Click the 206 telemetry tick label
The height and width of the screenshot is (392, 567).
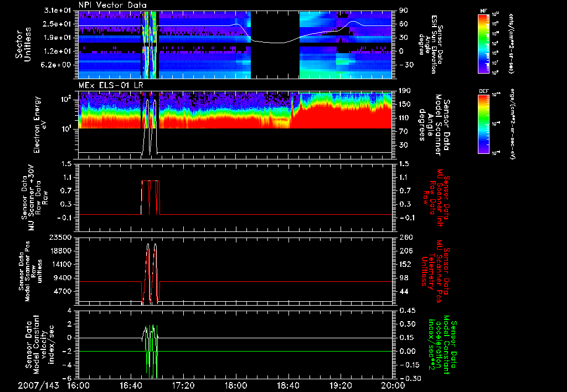405,251
